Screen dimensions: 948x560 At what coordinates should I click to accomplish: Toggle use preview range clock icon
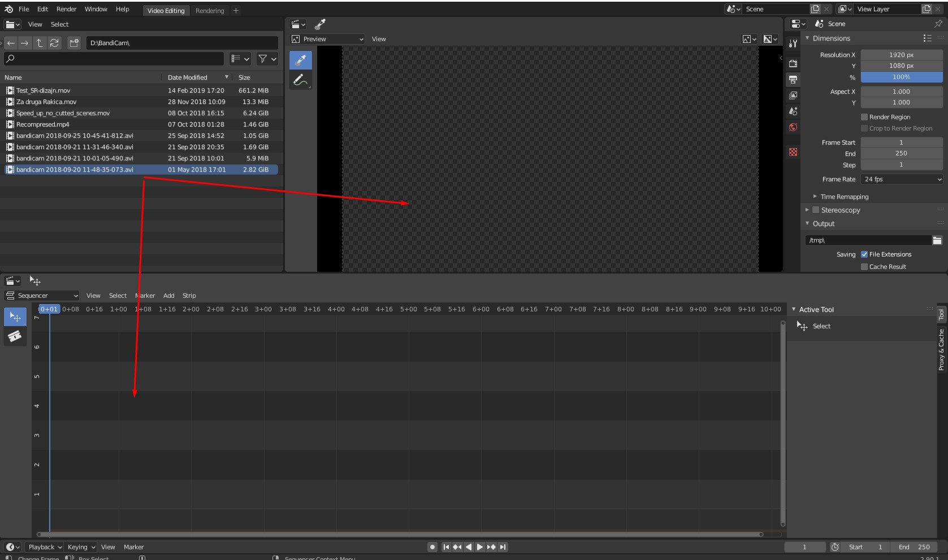835,547
